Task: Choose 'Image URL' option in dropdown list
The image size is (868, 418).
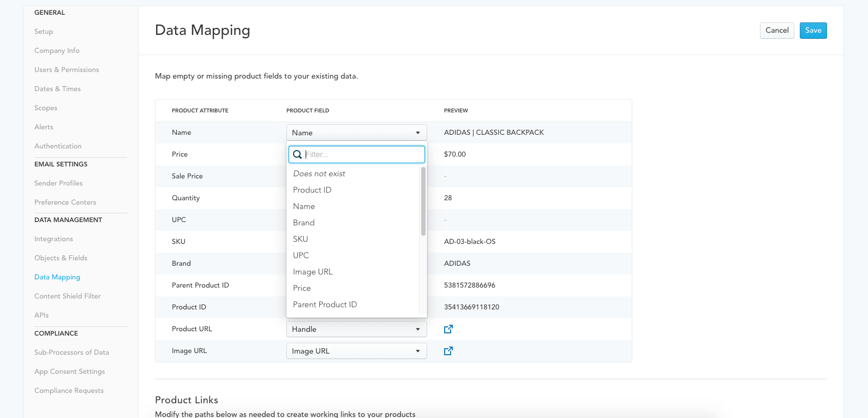Action: point(313,272)
